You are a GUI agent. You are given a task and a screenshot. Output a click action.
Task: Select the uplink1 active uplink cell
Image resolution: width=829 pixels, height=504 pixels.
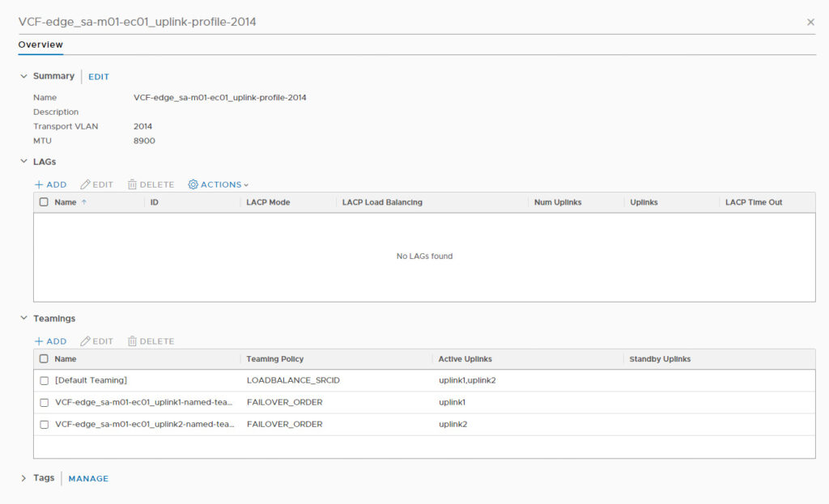452,402
